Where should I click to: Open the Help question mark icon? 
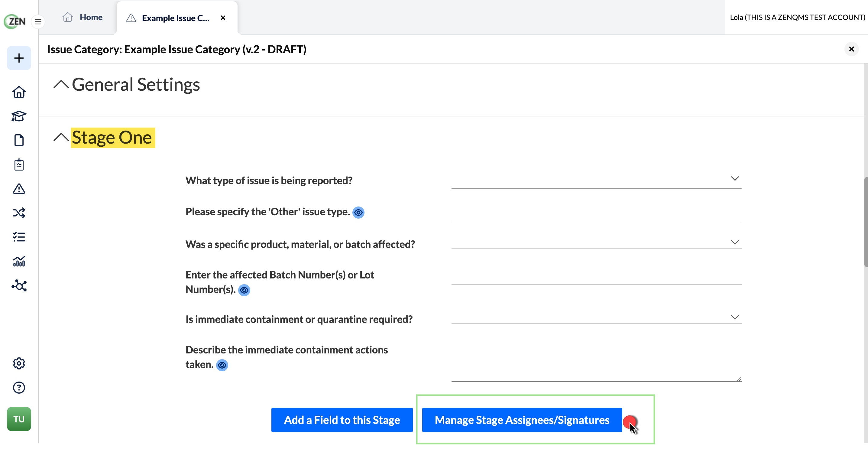[19, 387]
